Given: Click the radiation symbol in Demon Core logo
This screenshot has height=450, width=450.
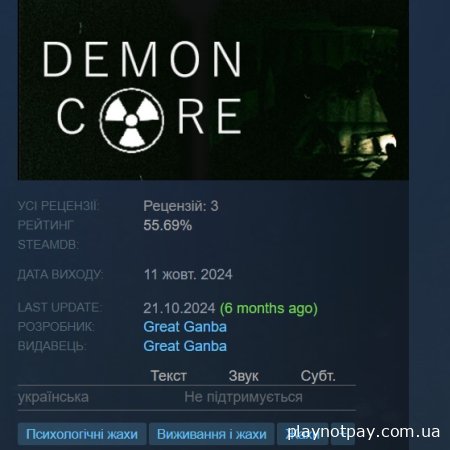Looking at the screenshot, I should pyautogui.click(x=132, y=120).
